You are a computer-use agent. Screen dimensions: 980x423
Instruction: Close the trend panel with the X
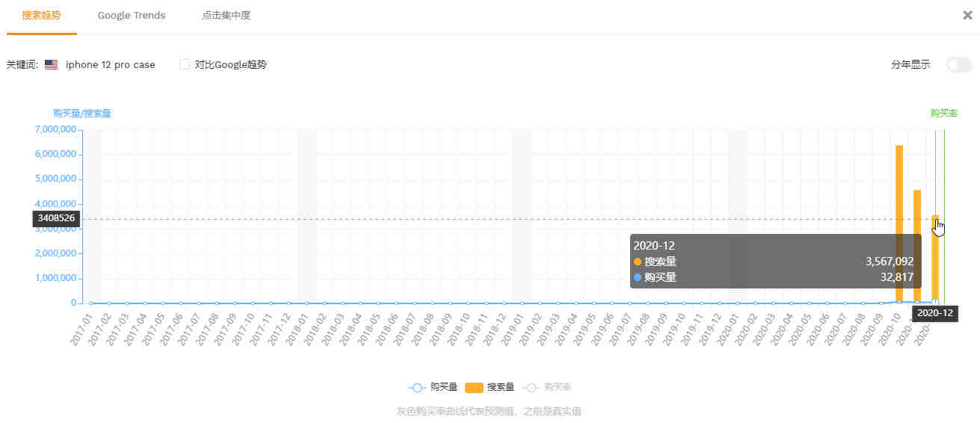[x=967, y=15]
